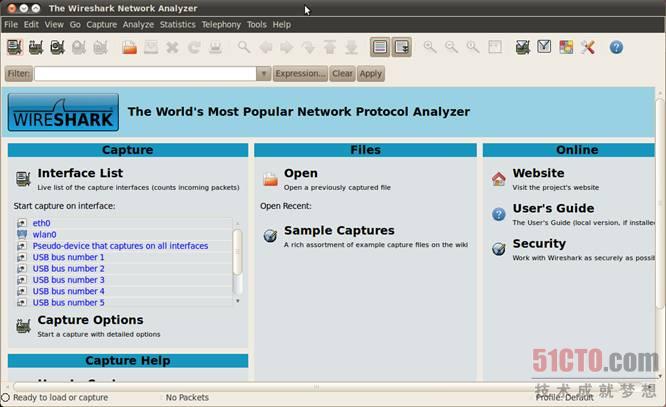Reset zoom to normal size icon
The image size is (666, 407).
click(x=473, y=47)
